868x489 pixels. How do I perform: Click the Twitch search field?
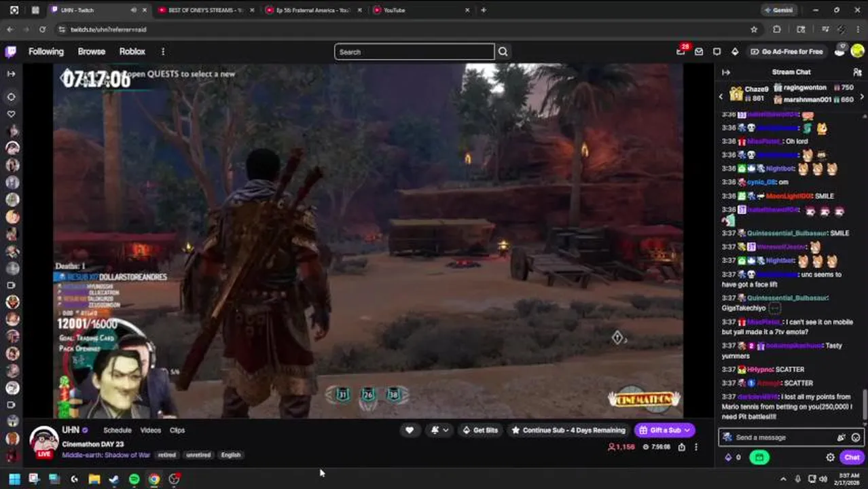click(414, 52)
